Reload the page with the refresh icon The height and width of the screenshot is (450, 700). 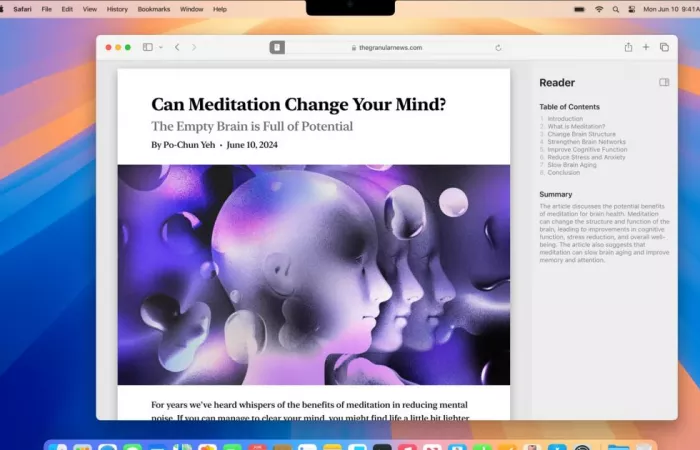(498, 47)
